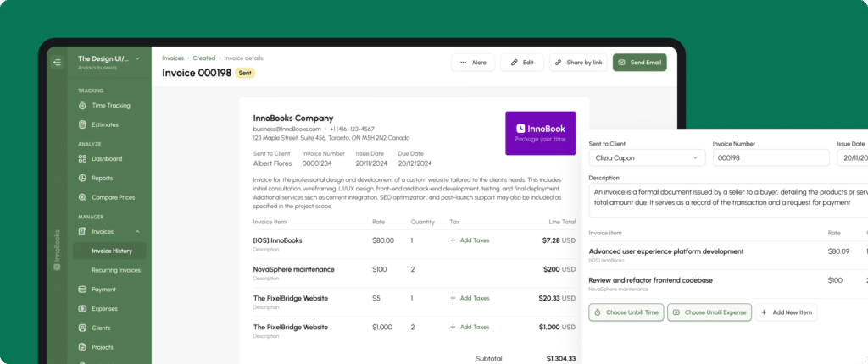Click the timer icon on Choose Unbill Time
This screenshot has width=868, height=364.
(598, 312)
